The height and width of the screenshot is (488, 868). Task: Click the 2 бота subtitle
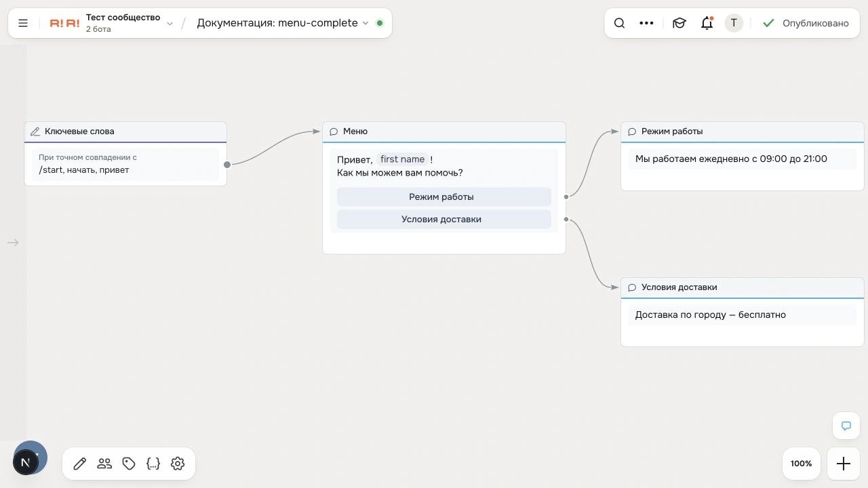98,29
